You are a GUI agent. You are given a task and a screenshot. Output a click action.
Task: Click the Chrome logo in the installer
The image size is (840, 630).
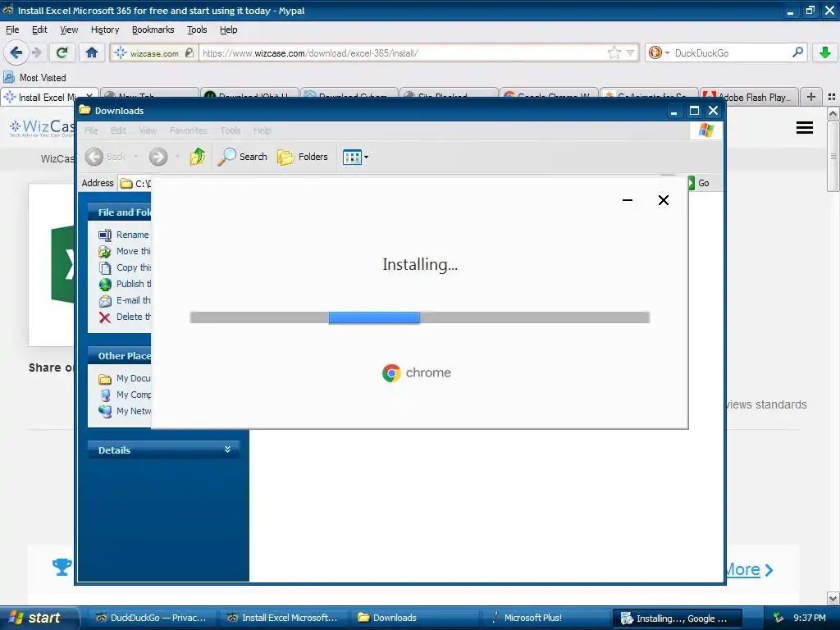[391, 373]
